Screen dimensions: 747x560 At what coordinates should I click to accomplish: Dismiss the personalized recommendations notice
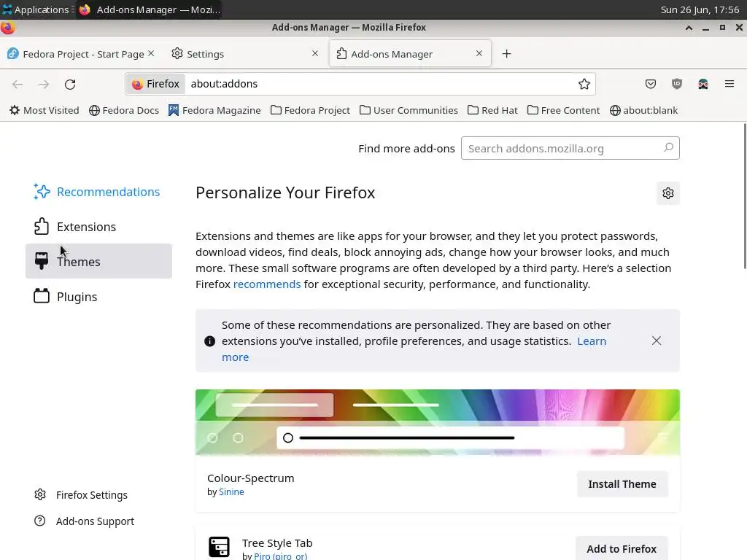click(657, 341)
